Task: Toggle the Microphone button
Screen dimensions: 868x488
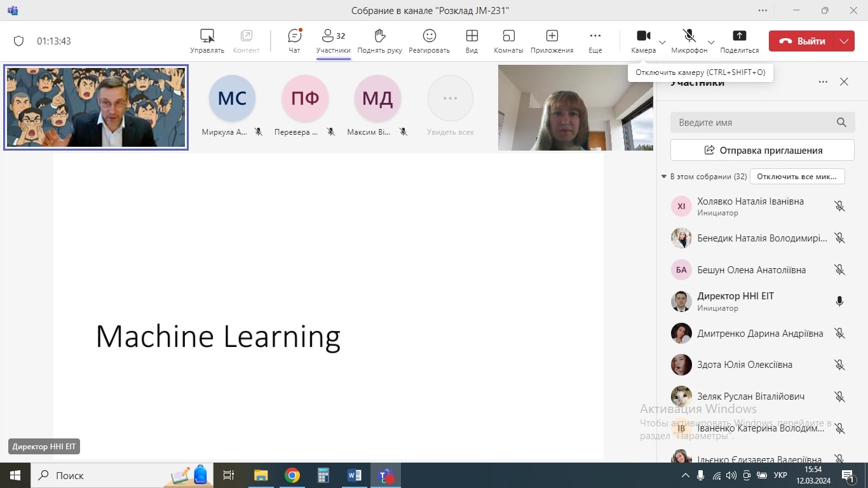Action: pyautogui.click(x=689, y=36)
